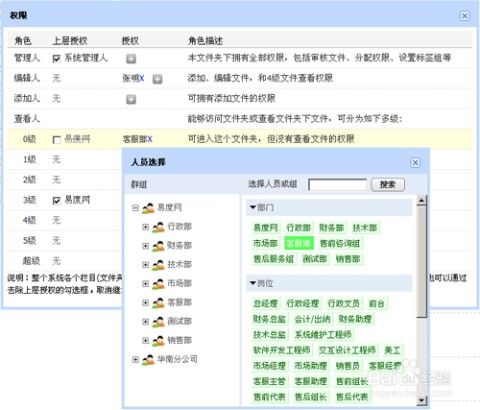Click the 销售部 group icon in tree
This screenshot has width=480, height=410.
(x=159, y=341)
